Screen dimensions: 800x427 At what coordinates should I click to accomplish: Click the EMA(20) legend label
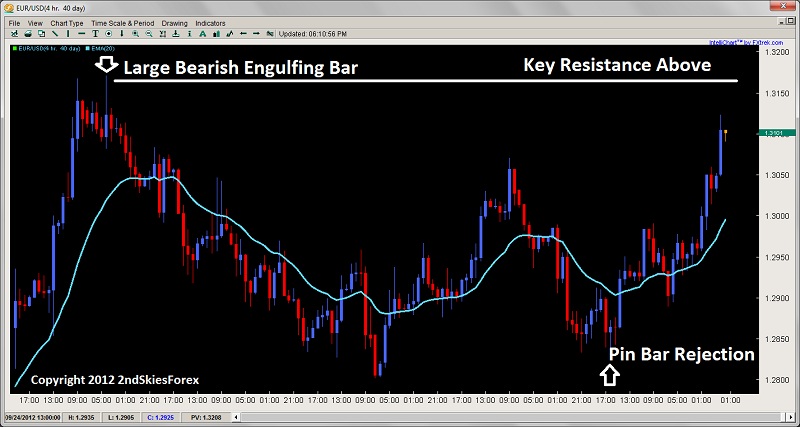click(103, 48)
